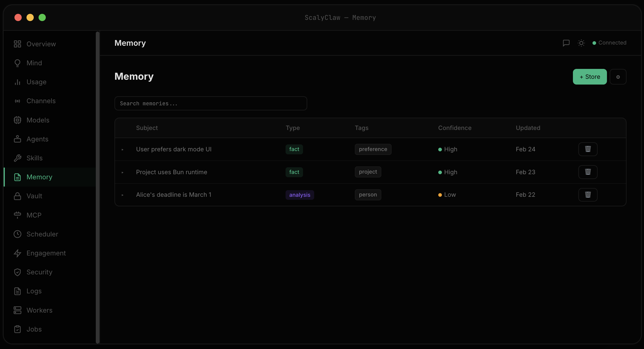This screenshot has width=644, height=349.
Task: Click the sidebar vertical scrollbar
Action: coord(97,187)
